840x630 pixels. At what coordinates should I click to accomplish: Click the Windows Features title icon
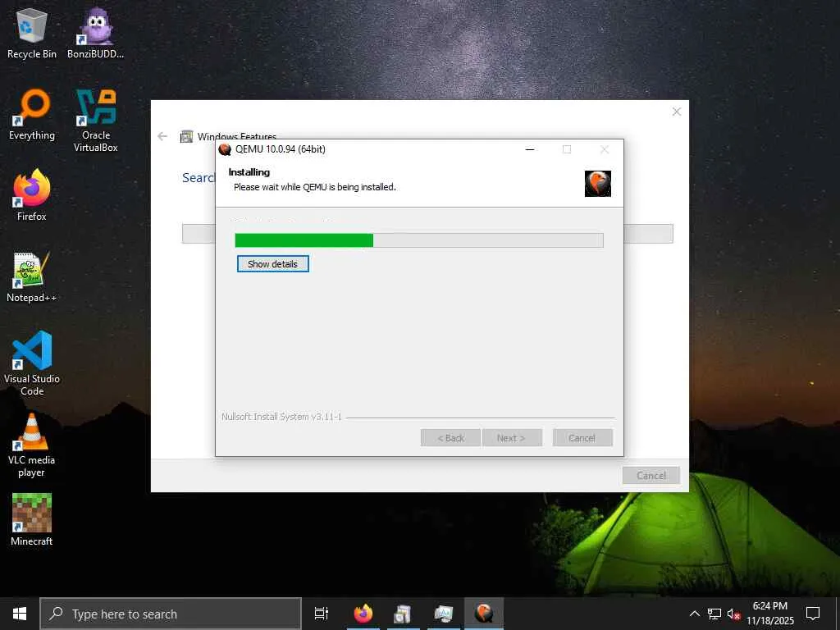point(186,137)
